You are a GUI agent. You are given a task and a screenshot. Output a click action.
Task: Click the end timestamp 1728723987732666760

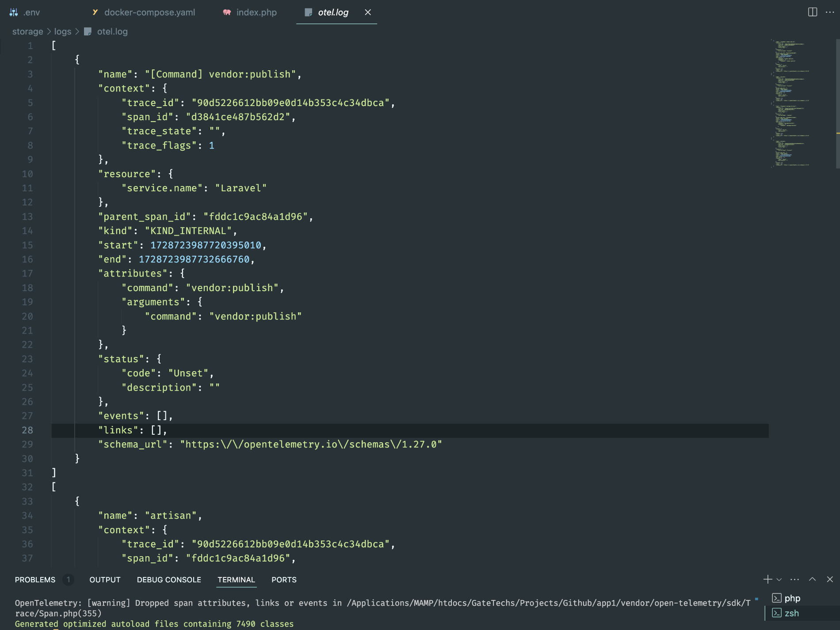click(194, 259)
